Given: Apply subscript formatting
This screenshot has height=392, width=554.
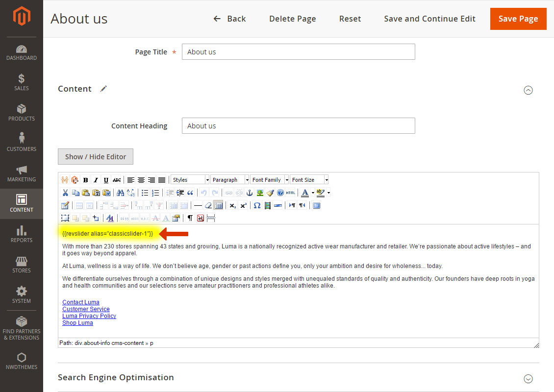Looking at the screenshot, I should (232, 205).
